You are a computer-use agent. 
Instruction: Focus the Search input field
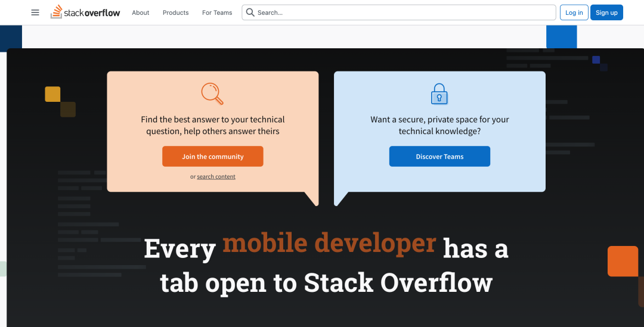tap(399, 13)
